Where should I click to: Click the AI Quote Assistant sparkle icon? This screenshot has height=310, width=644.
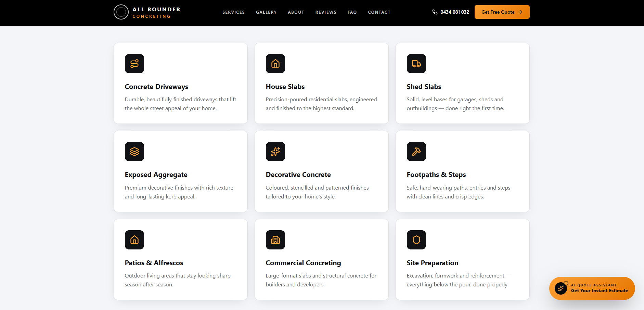561,288
